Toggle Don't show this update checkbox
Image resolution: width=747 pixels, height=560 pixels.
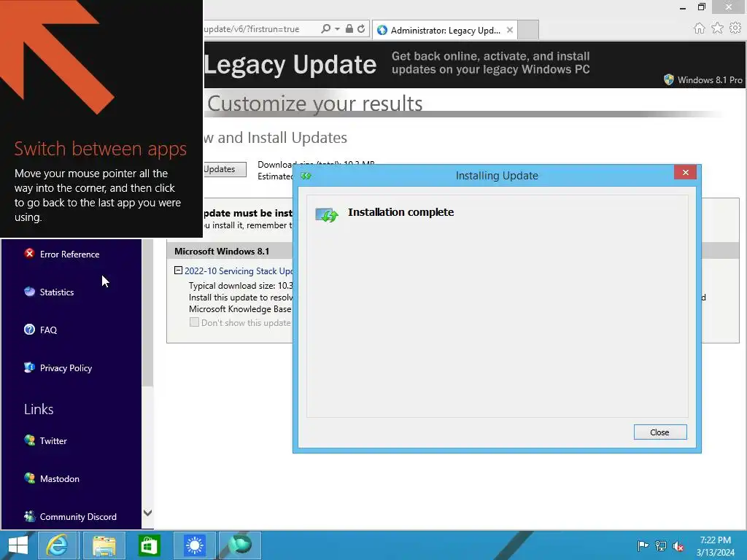[x=194, y=322]
